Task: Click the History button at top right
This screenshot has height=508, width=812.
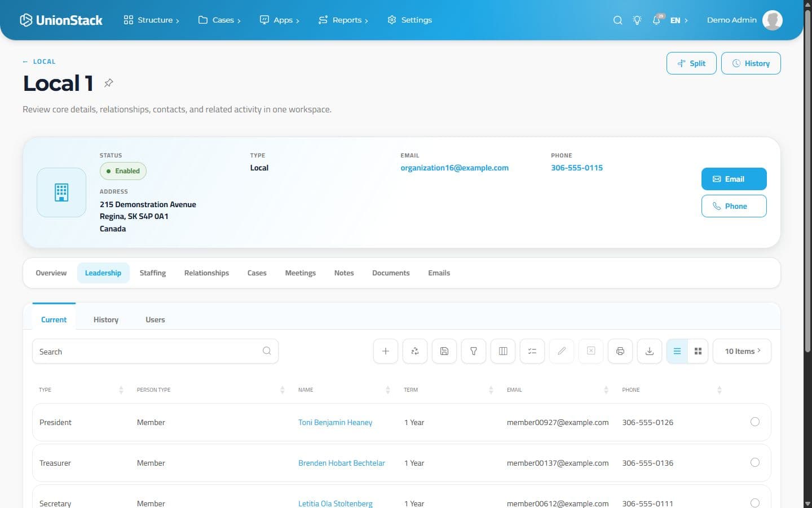Action: coord(751,63)
